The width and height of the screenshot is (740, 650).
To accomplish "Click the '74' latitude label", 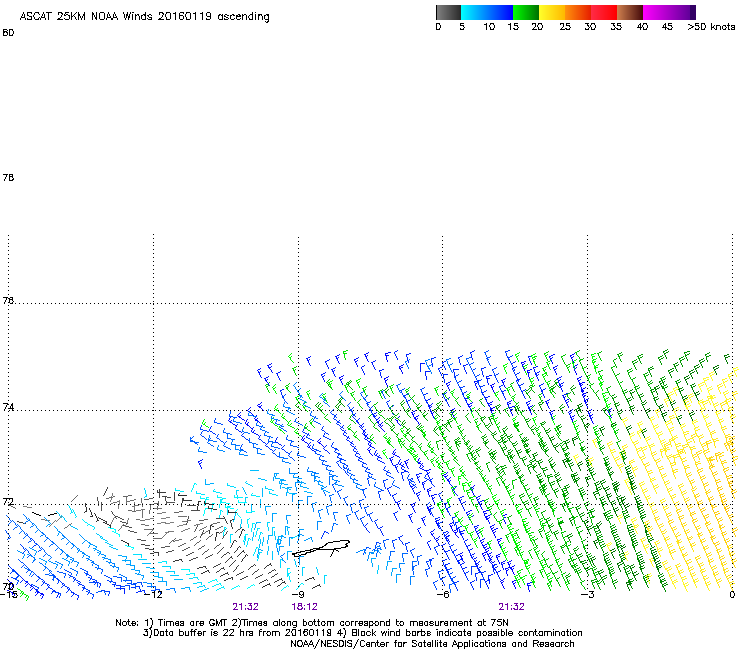I will click(x=8, y=407).
